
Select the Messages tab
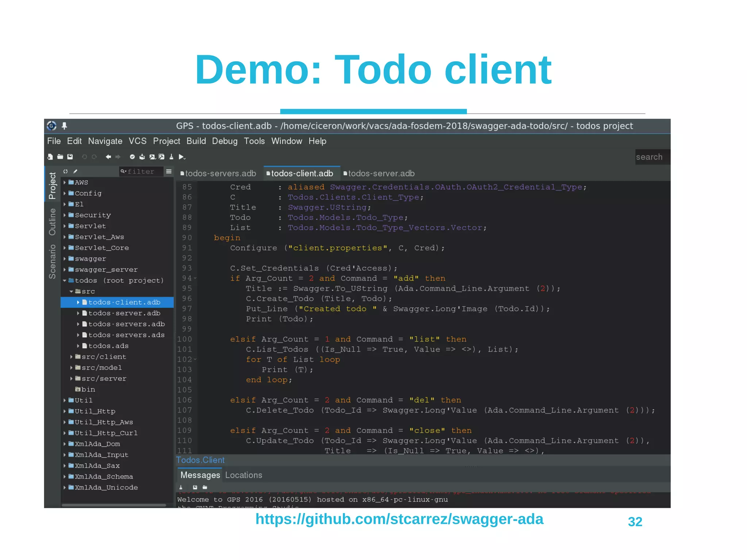[x=200, y=475]
